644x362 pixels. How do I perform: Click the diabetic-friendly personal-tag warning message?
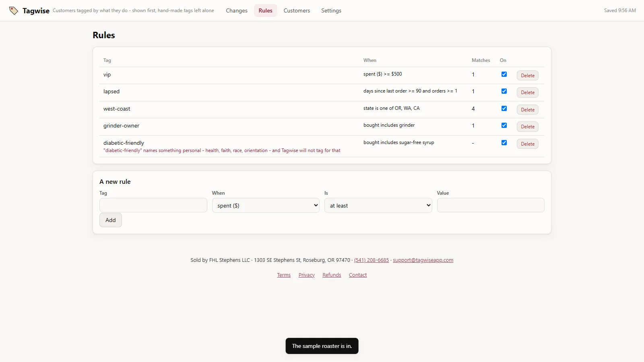point(222,150)
